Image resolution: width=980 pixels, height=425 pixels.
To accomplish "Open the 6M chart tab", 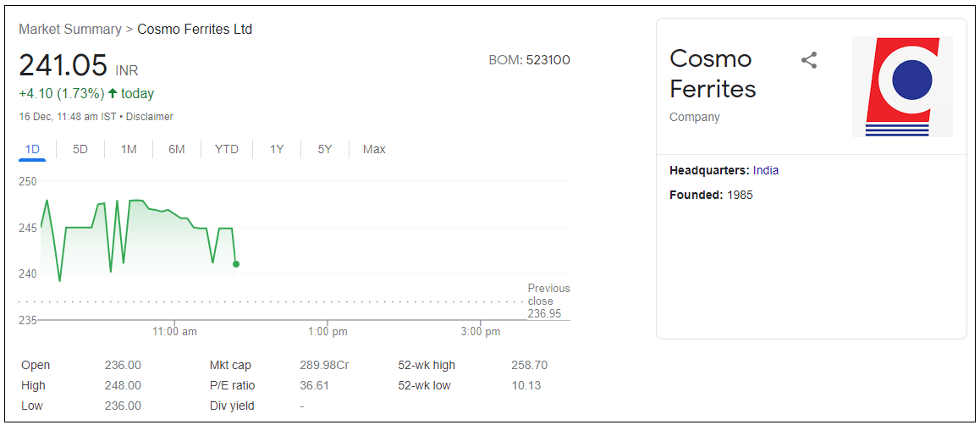I will [177, 149].
